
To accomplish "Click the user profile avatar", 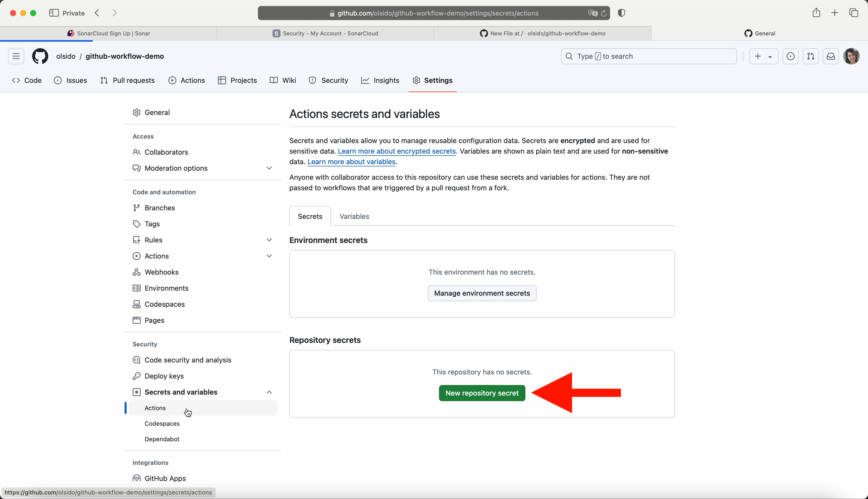I will click(x=851, y=56).
